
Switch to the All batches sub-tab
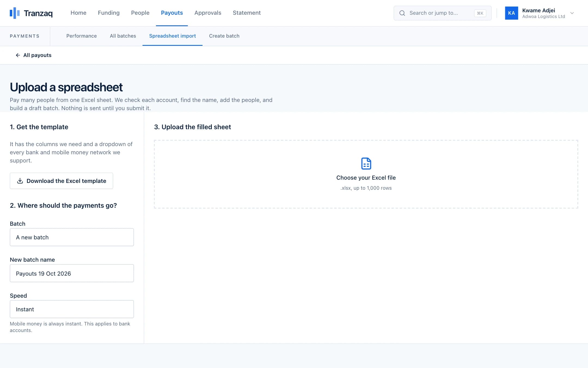point(123,36)
